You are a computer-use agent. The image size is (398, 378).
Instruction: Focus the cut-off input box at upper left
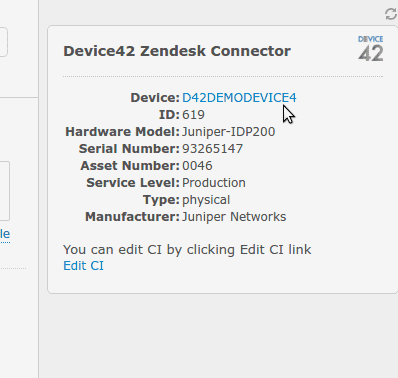pyautogui.click(x=4, y=42)
